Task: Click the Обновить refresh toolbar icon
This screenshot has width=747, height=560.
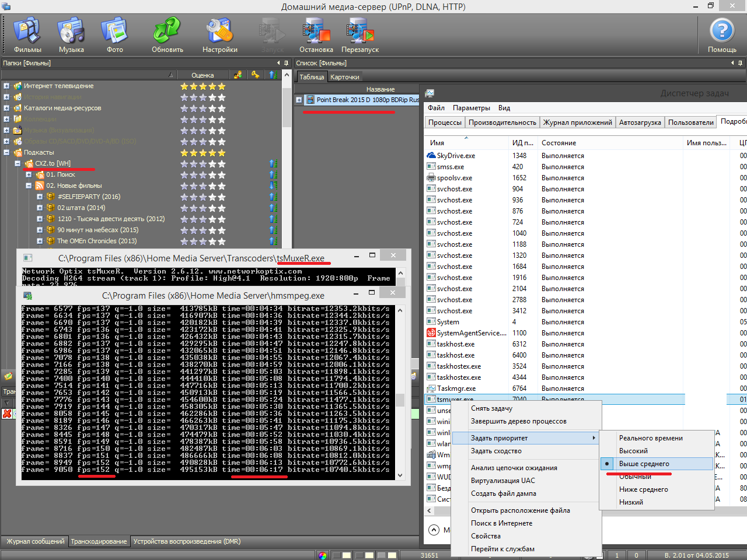Action: point(167,34)
